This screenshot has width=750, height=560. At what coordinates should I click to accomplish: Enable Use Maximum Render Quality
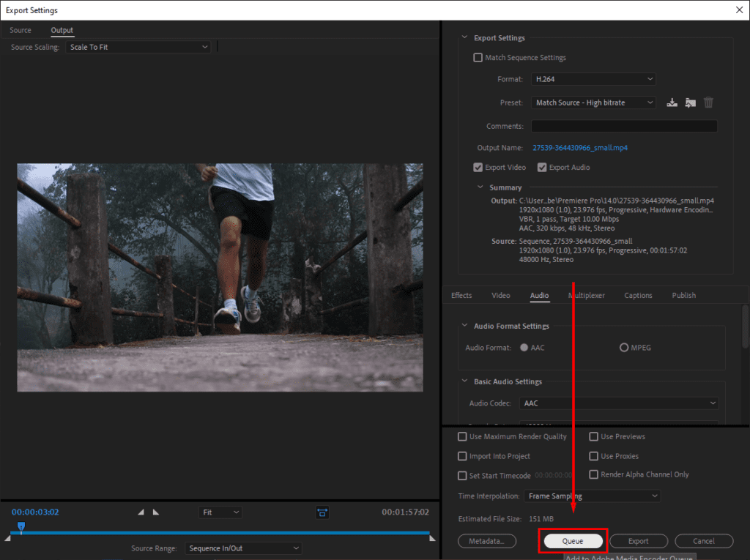coord(462,436)
